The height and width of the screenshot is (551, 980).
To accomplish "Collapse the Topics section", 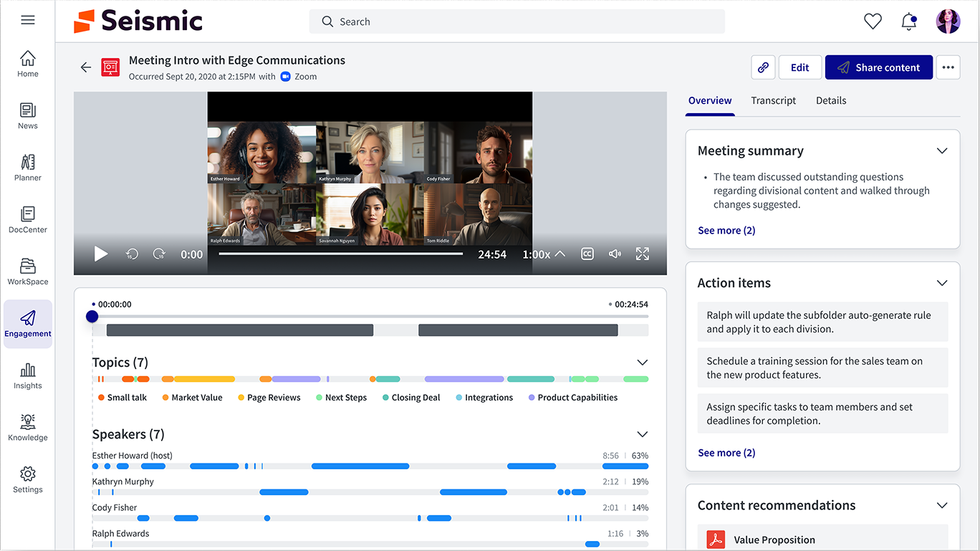I will (642, 363).
